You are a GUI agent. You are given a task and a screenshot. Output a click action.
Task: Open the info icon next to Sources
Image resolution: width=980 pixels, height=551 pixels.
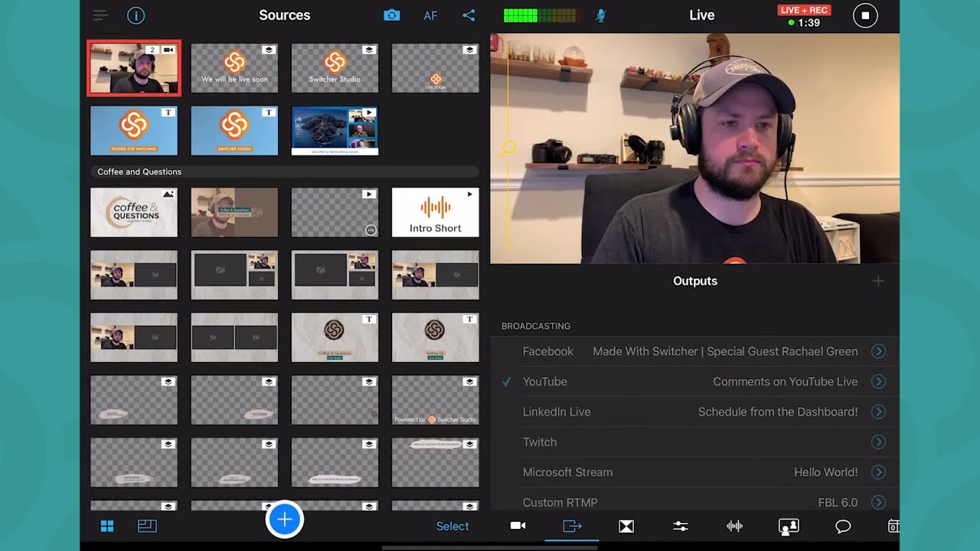click(136, 15)
